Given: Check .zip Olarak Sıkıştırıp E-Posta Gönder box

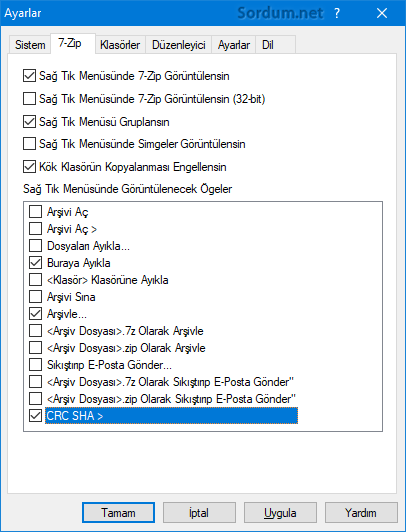Looking at the screenshot, I should point(35,399).
